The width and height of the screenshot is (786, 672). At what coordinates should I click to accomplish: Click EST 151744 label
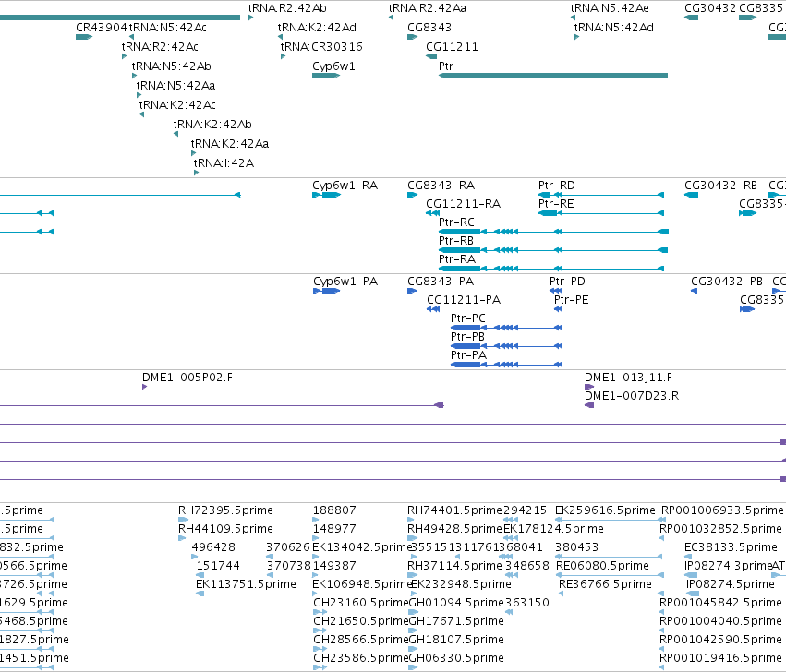218,566
